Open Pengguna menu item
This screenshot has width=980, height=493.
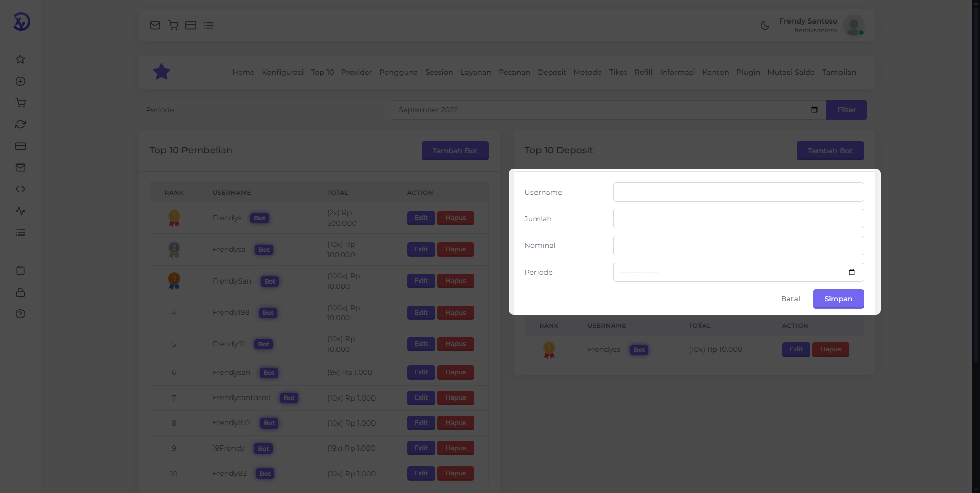tap(399, 72)
